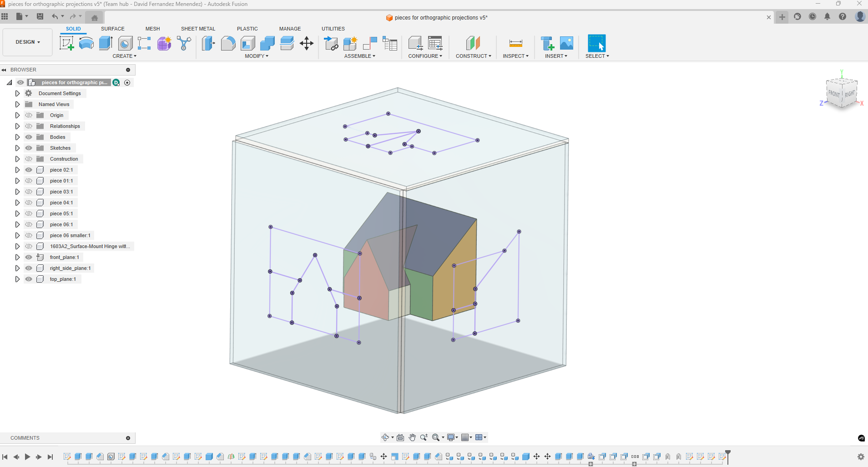Click FRONT on the ViewCube
This screenshot has width=868, height=467.
[x=833, y=93]
